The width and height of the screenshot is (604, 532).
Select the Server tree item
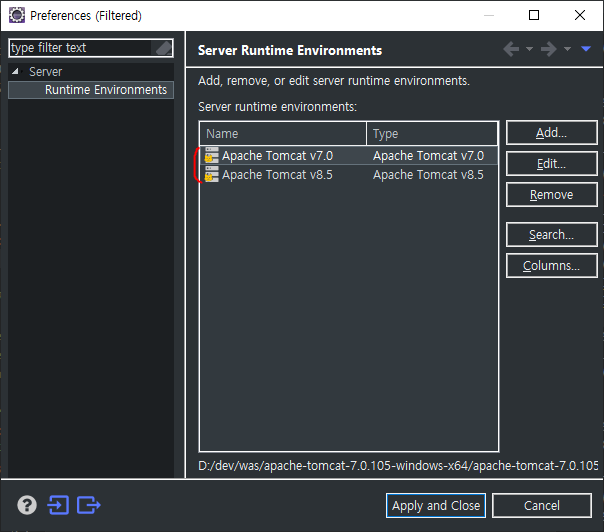[x=45, y=72]
